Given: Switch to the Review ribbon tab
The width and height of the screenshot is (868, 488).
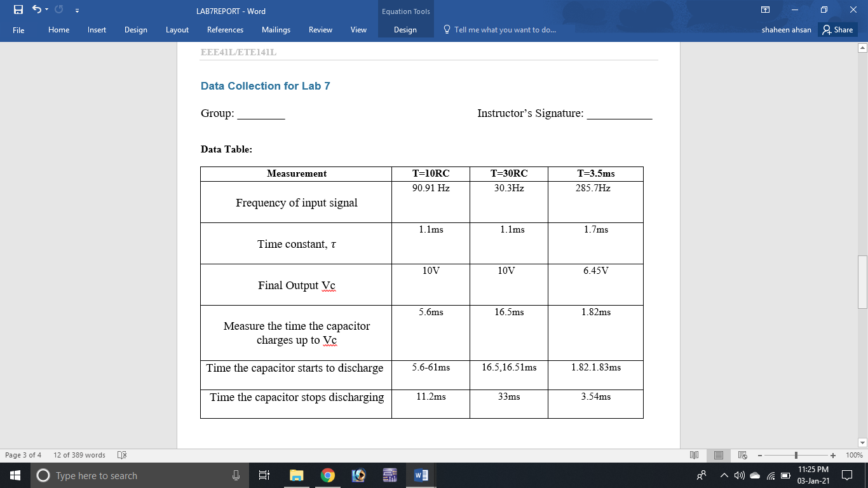Looking at the screenshot, I should tap(320, 30).
